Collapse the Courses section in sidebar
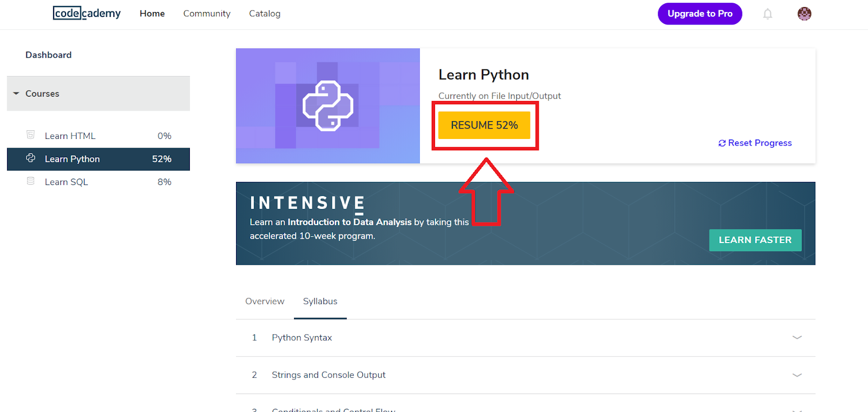The image size is (868, 412). point(98,93)
